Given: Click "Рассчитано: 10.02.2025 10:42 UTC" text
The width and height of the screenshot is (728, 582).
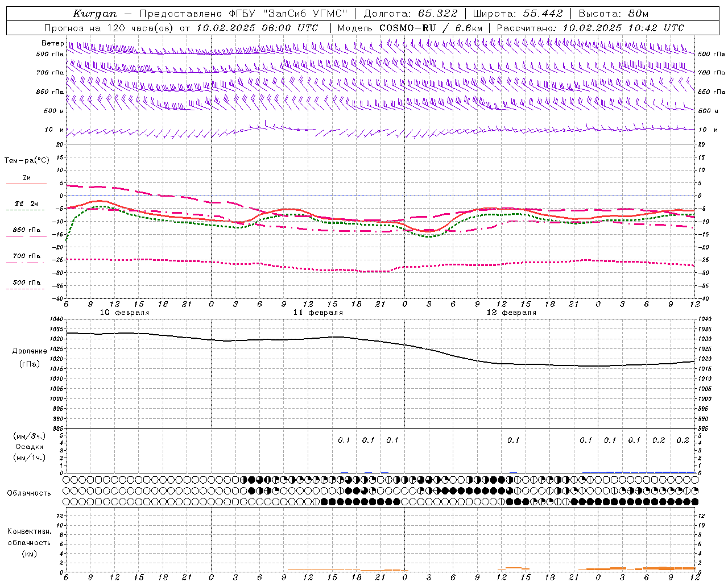Looking at the screenshot, I should point(590,28).
